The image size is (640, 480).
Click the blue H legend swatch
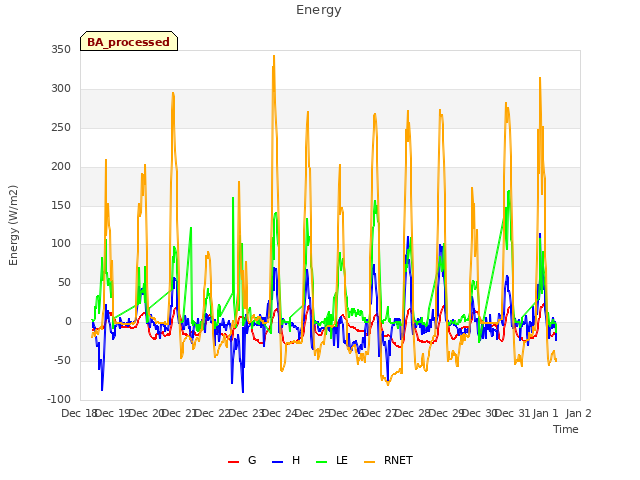(x=277, y=462)
